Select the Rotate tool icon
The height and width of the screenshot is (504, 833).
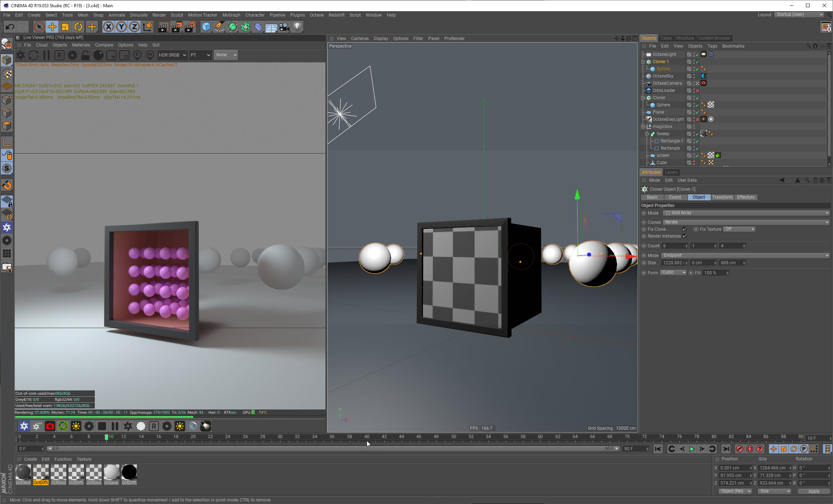pos(78,27)
